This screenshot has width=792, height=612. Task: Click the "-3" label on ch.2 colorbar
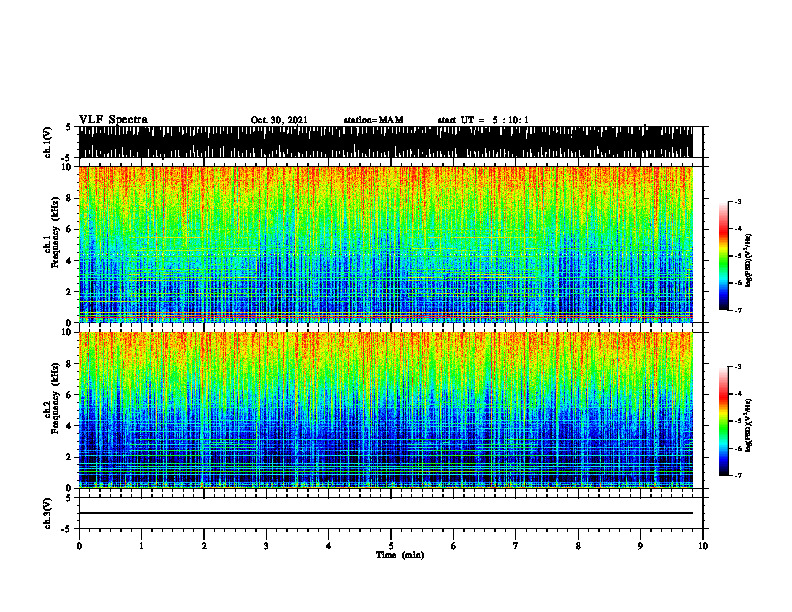click(737, 367)
